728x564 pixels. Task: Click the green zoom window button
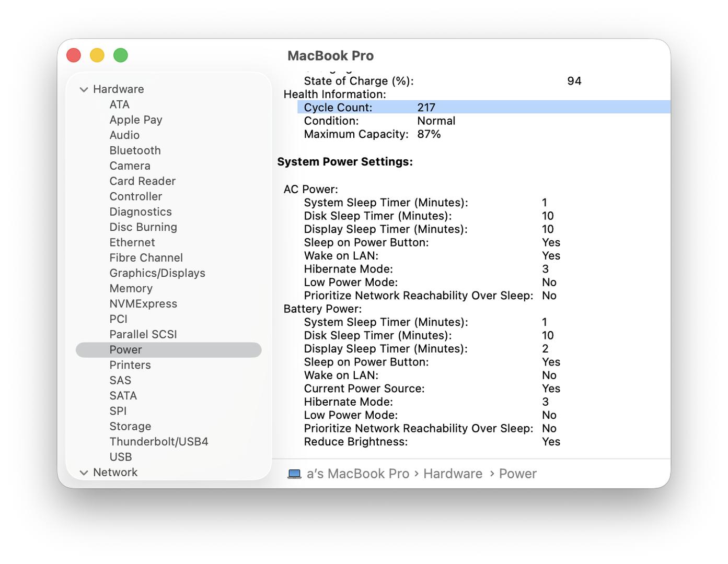tap(121, 55)
